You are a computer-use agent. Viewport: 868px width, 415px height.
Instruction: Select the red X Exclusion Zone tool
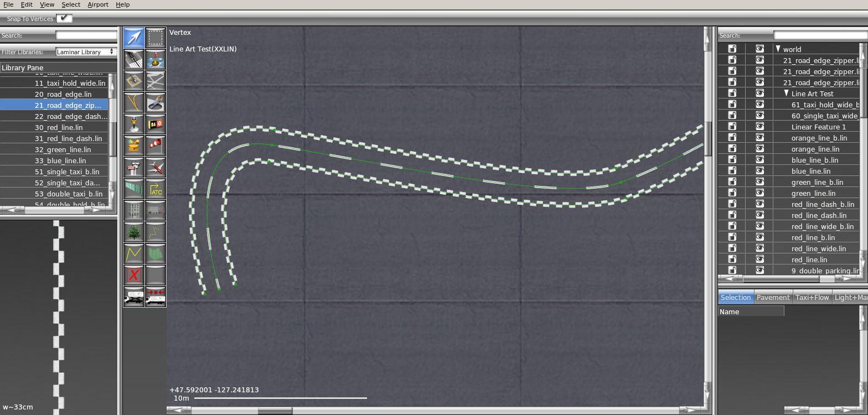pos(133,275)
